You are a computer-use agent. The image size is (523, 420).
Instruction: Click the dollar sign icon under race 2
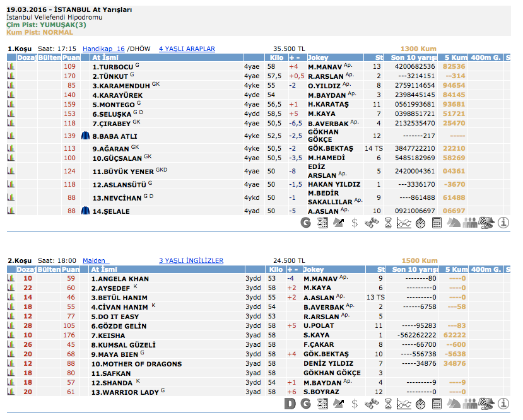coord(355,404)
